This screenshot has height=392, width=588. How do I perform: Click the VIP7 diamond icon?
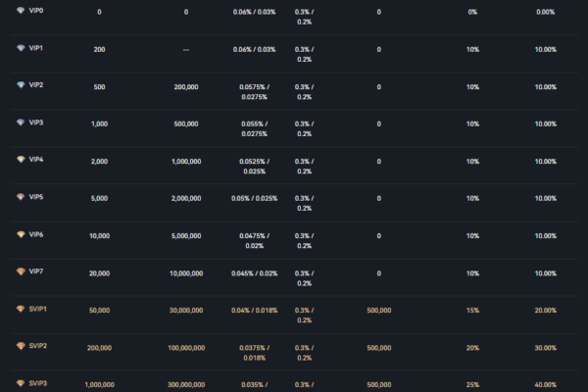coord(21,270)
